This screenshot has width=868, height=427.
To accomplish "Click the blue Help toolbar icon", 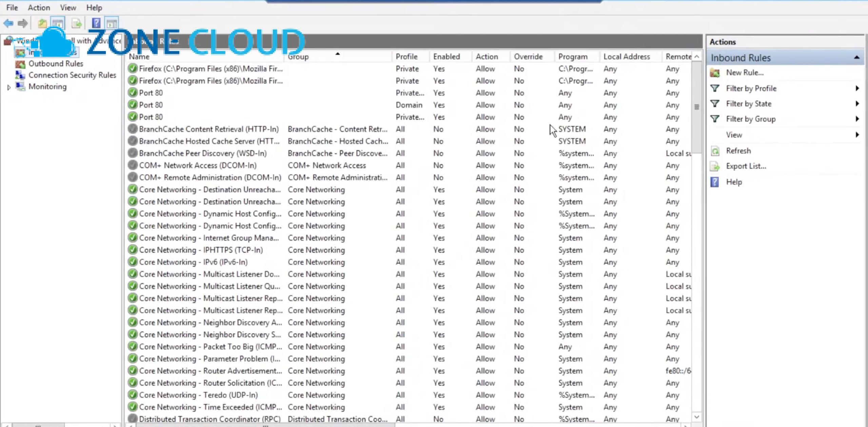I will pos(96,23).
